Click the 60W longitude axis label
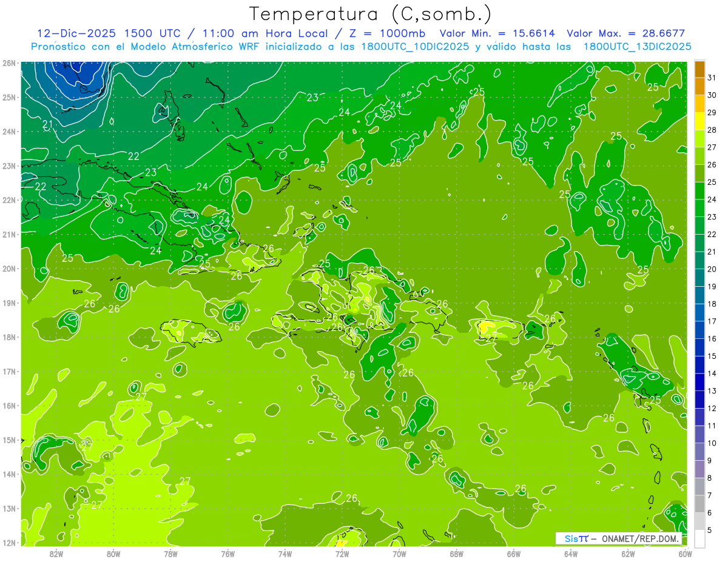The height and width of the screenshot is (562, 728). pyautogui.click(x=685, y=554)
